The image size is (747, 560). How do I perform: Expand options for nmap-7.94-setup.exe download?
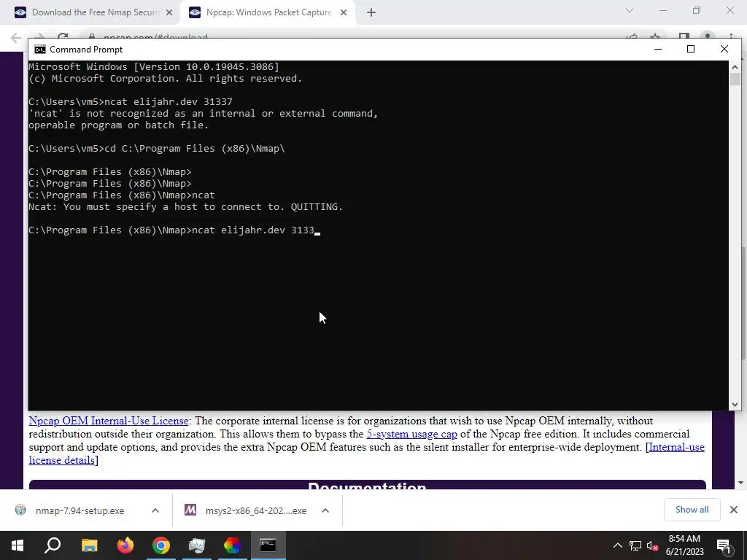pos(155,510)
